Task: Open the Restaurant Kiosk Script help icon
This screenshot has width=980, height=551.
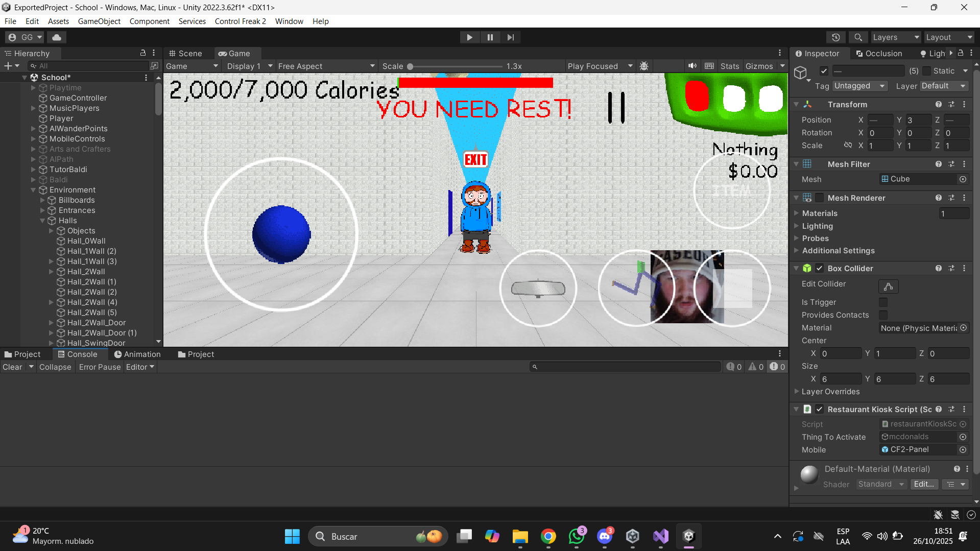Action: point(939,409)
